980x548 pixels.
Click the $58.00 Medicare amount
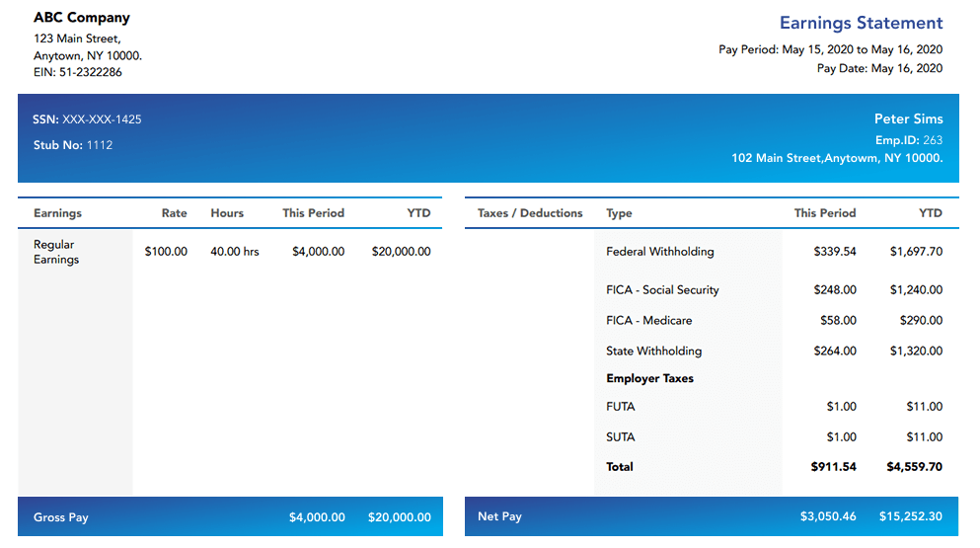(838, 320)
